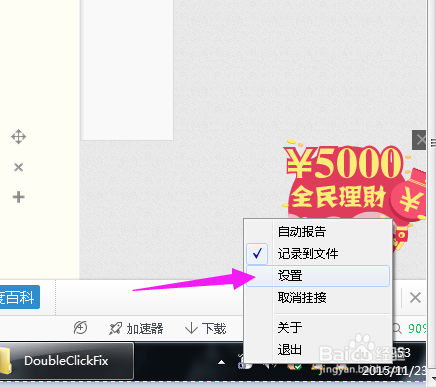Image resolution: width=436 pixels, height=387 pixels.
Task: Choose 取消挂接 in the tray menu
Action: click(318, 297)
